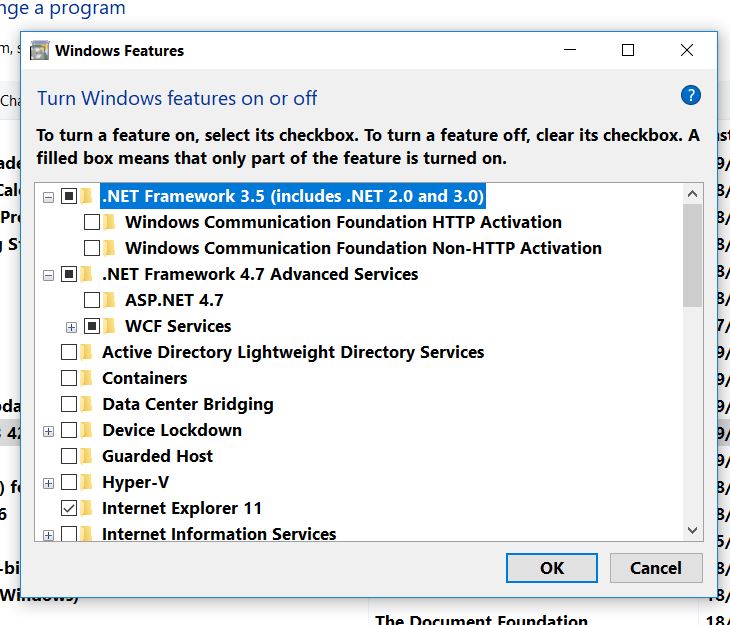Check the Containers checkbox
The width and height of the screenshot is (730, 625).
69,378
